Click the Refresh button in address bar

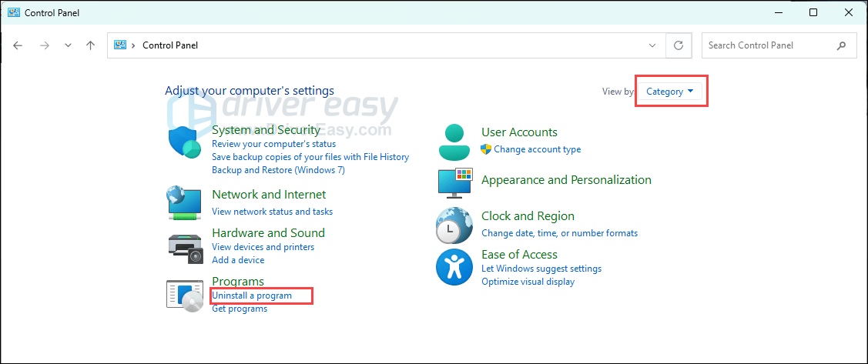tap(679, 45)
